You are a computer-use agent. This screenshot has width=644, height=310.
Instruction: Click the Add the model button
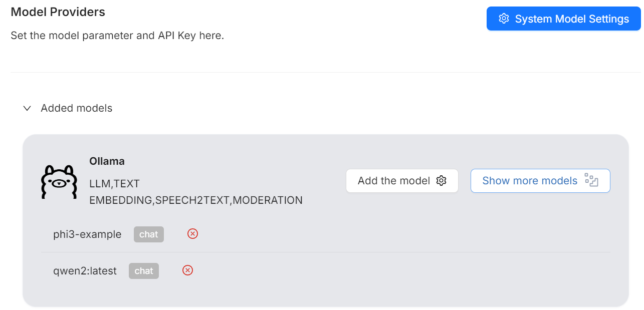coord(394,181)
